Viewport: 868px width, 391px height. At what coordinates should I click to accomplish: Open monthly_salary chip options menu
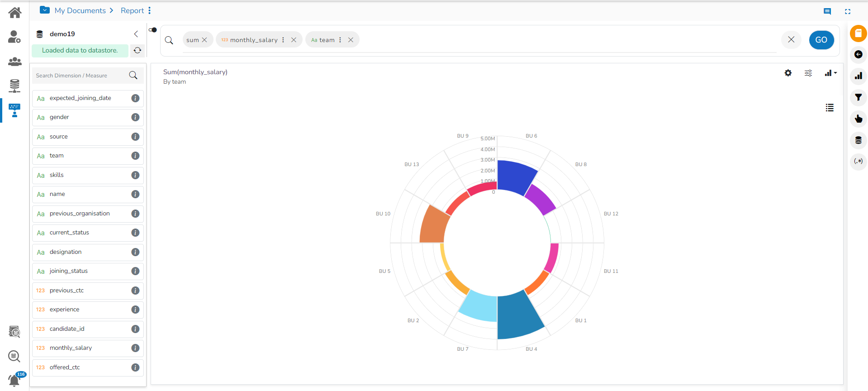[x=283, y=40]
